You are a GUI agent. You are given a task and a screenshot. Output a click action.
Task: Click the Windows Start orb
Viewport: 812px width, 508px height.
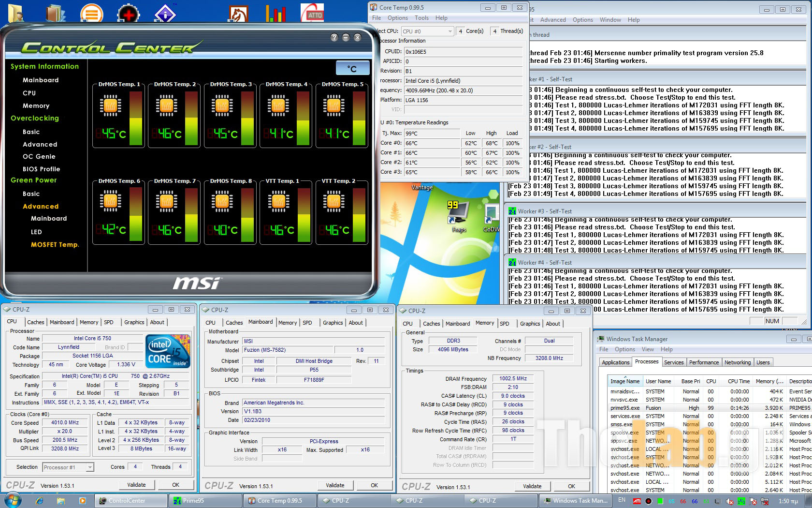13,500
